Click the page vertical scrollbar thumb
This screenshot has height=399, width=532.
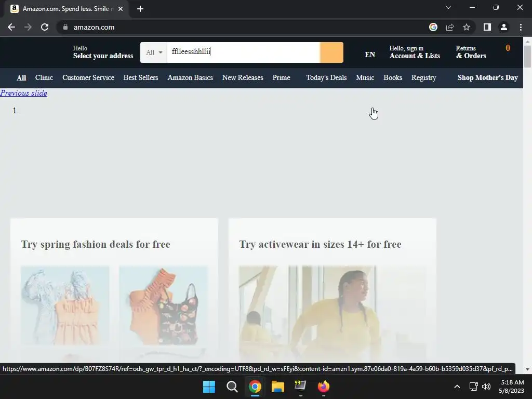pyautogui.click(x=527, y=56)
